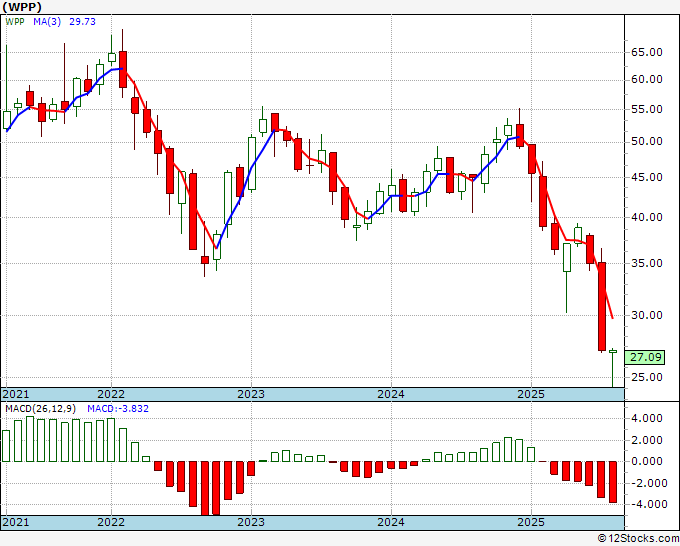Click the 2022 label on price chart axis
Image resolution: width=680 pixels, height=546 pixels.
pyautogui.click(x=111, y=394)
